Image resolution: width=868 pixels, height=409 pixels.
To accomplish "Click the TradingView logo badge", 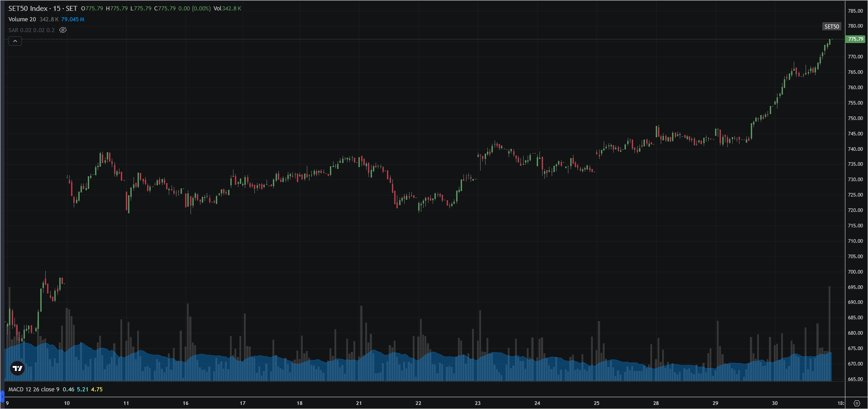I will tap(18, 368).
